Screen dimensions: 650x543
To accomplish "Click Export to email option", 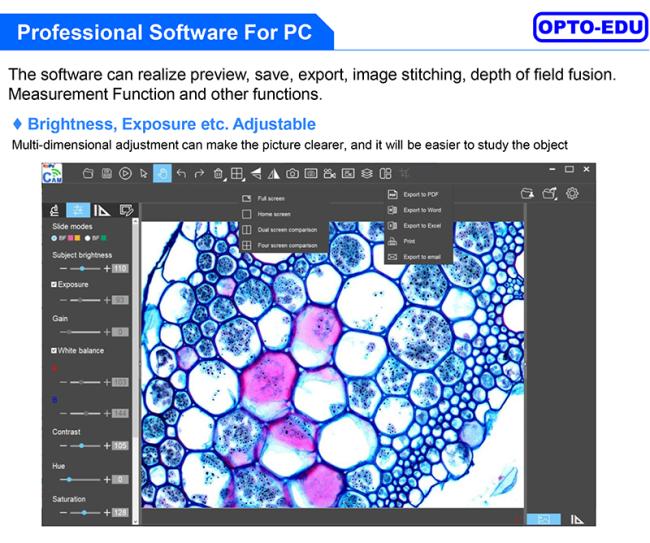I will (x=421, y=257).
